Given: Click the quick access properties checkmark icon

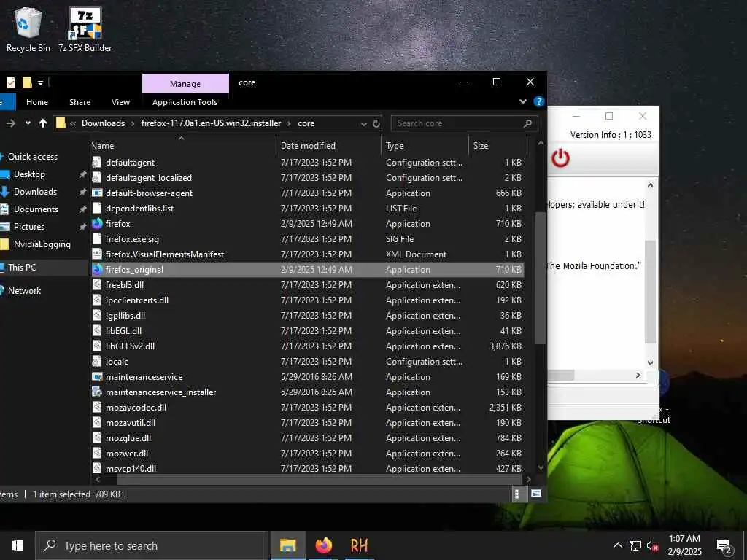Looking at the screenshot, I should [11, 82].
